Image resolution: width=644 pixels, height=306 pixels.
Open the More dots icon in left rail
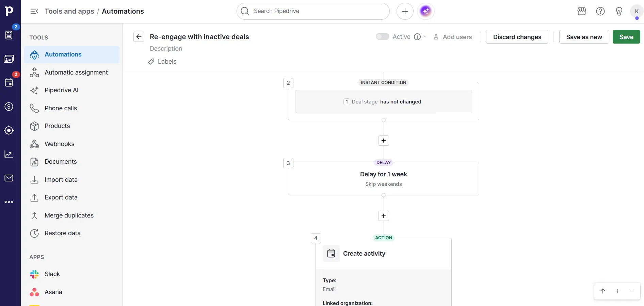pos(9,202)
